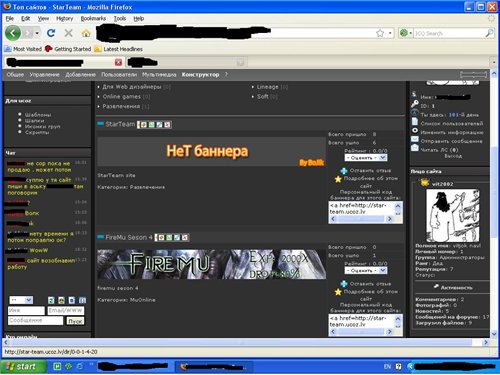Open the search engine selector dropdown
The height and width of the screenshot is (375, 500).
[406, 33]
